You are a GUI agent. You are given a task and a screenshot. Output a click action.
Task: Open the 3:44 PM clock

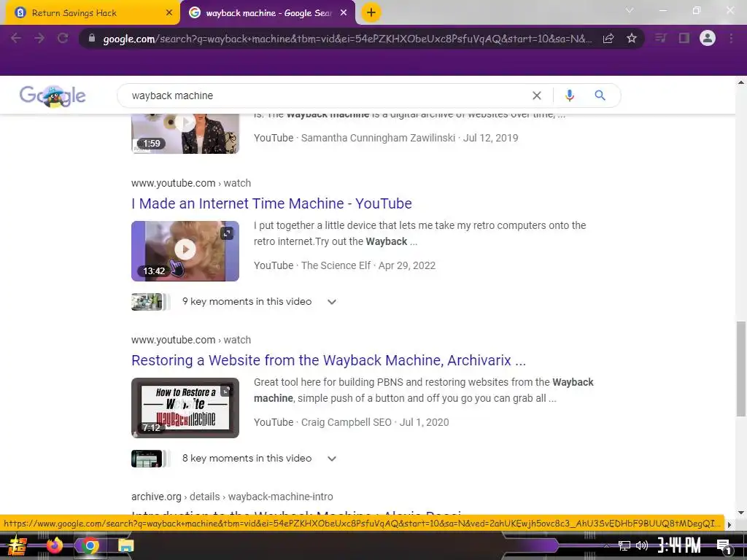click(x=679, y=545)
